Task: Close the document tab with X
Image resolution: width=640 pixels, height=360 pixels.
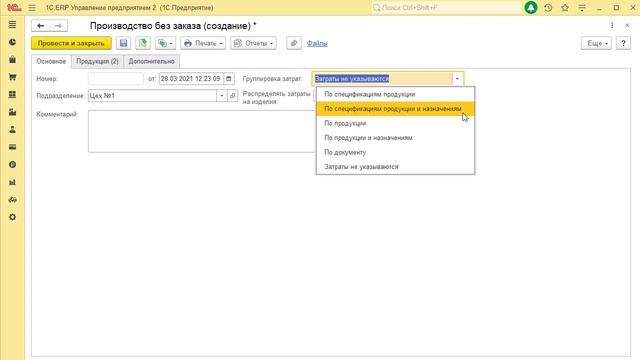Action: 627,25
